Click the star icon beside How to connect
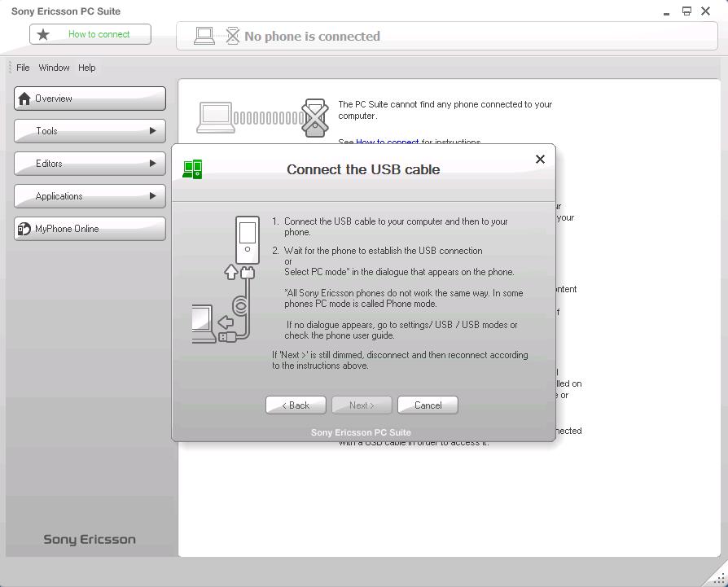Image resolution: width=728 pixels, height=587 pixels. [x=43, y=34]
